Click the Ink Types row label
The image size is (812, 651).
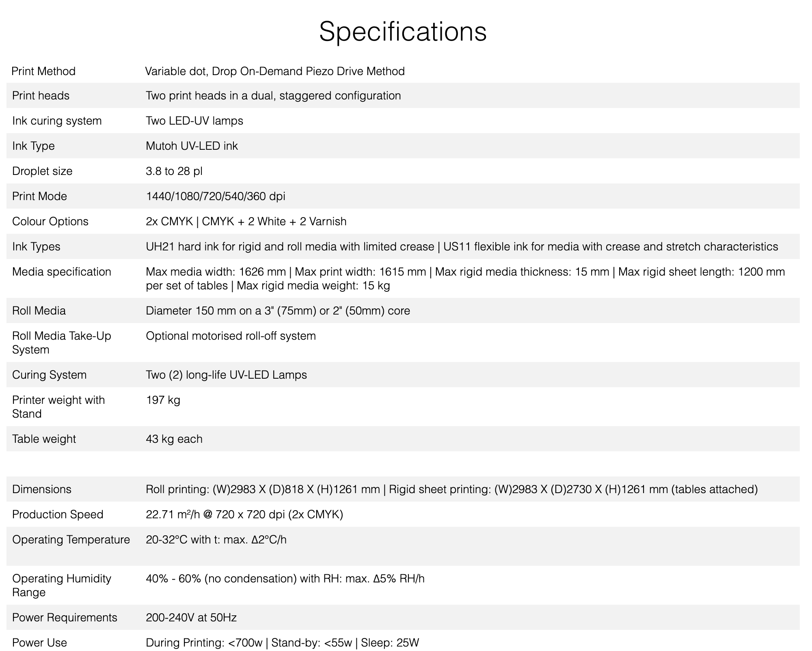(36, 247)
